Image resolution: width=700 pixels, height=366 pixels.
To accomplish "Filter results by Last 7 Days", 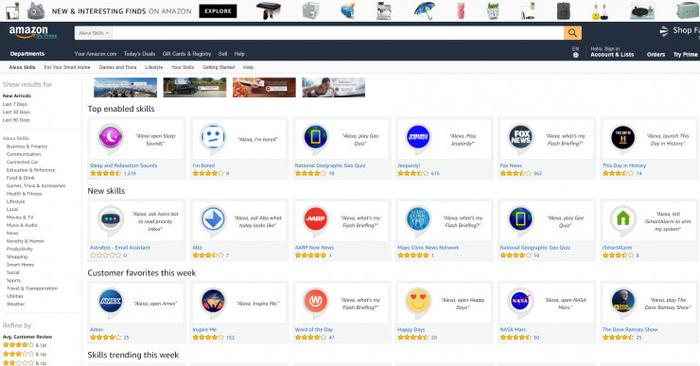I will (15, 104).
